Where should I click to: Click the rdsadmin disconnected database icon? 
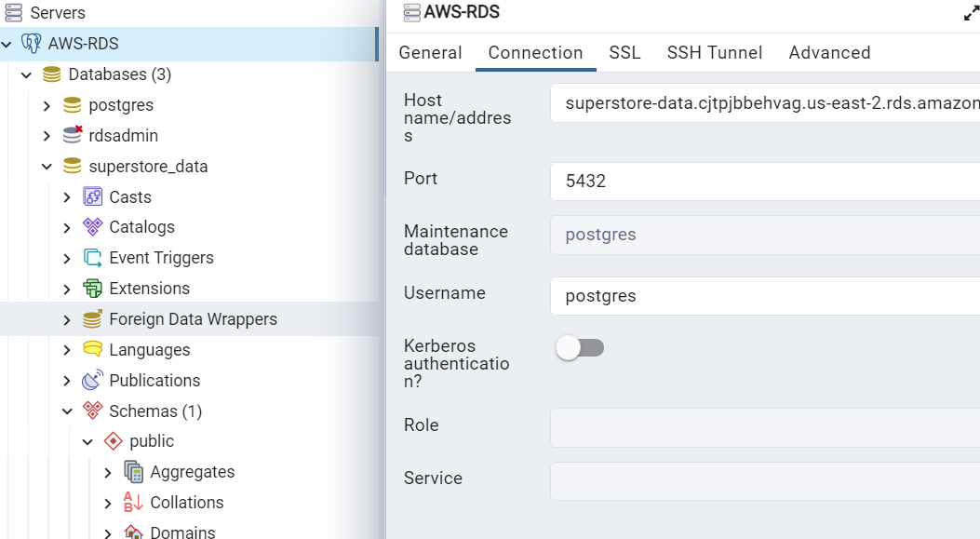(x=73, y=136)
